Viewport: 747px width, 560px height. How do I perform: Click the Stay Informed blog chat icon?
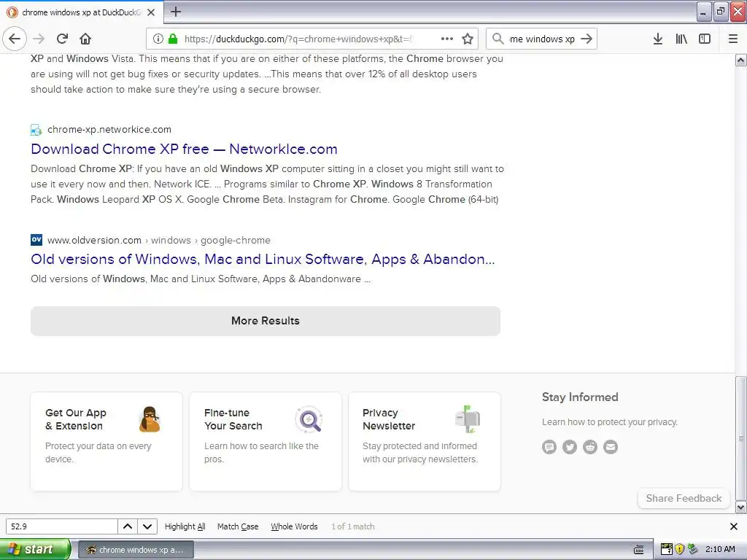point(549,447)
